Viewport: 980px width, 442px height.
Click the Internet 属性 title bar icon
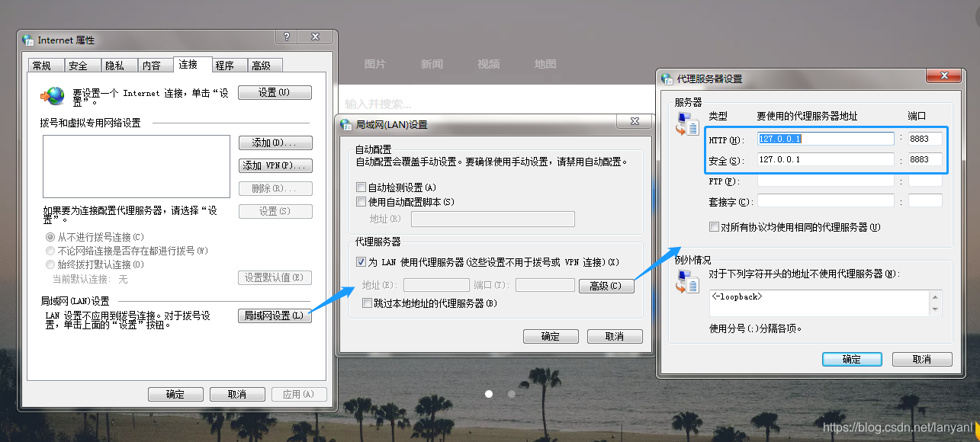click(x=27, y=39)
